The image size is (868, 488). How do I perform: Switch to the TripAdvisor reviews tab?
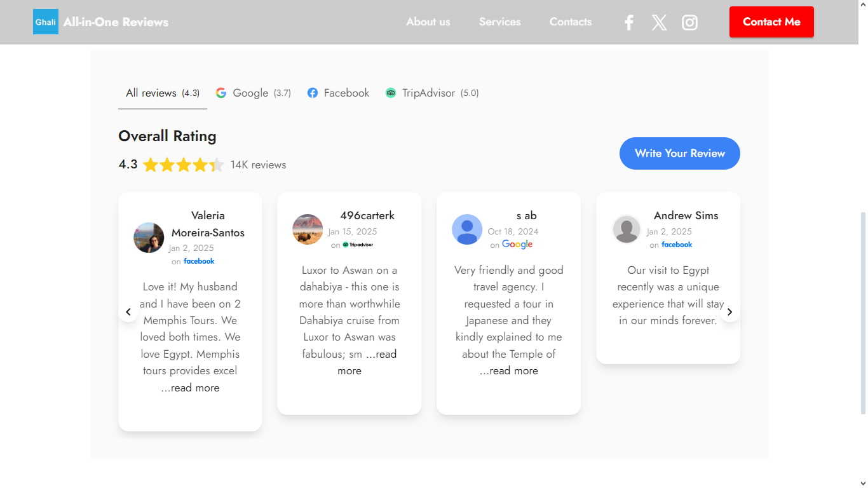[x=432, y=93]
